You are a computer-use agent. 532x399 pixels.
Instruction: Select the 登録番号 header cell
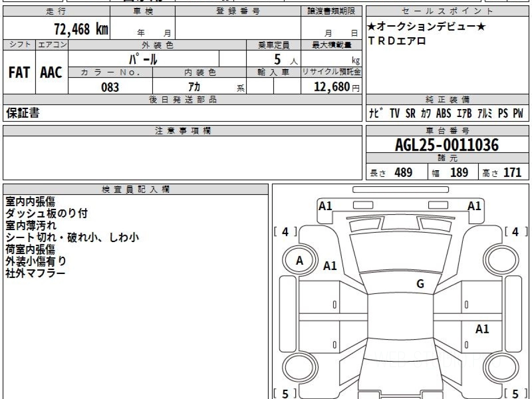point(238,12)
